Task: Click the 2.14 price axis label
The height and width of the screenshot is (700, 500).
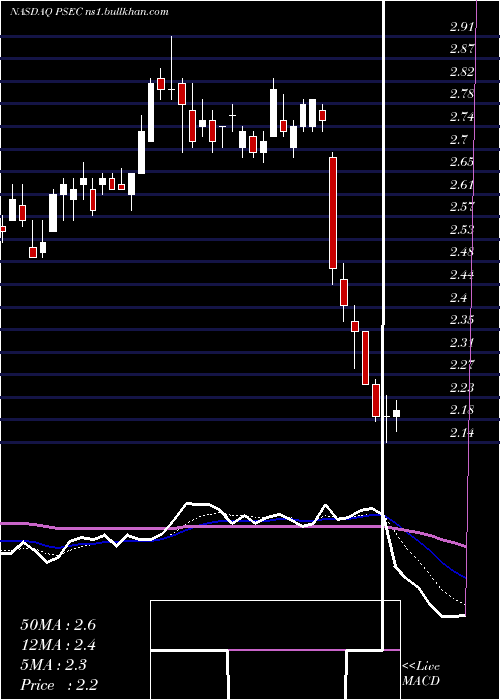Action: tap(462, 433)
